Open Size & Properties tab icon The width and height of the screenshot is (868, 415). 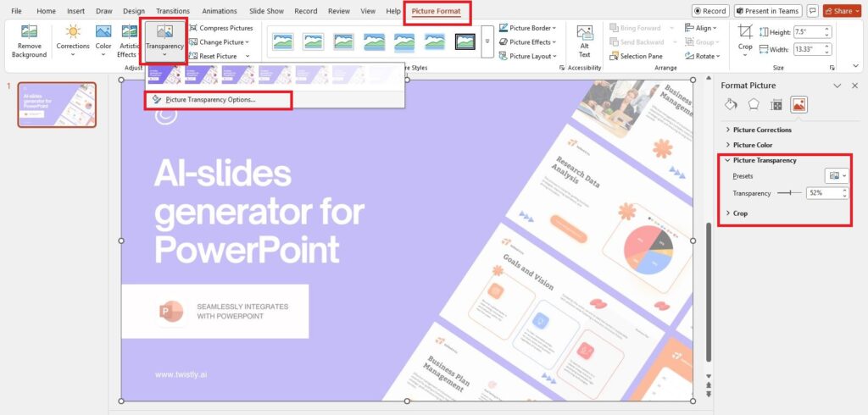point(776,104)
